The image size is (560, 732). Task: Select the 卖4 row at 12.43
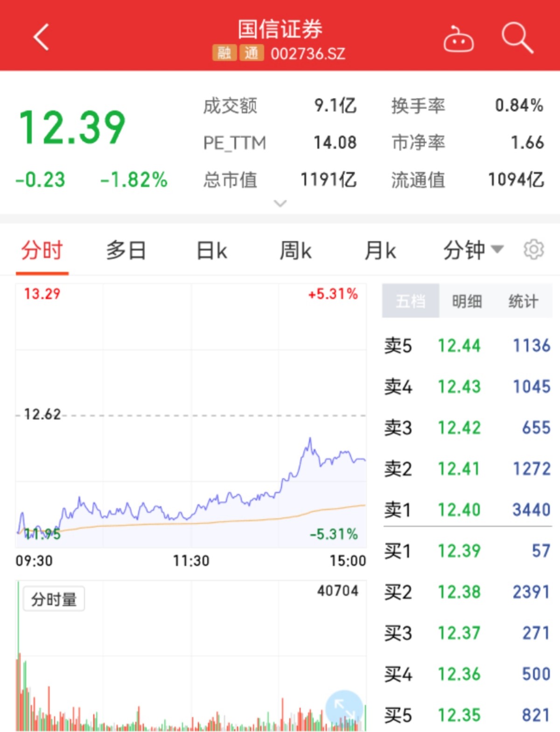(467, 387)
